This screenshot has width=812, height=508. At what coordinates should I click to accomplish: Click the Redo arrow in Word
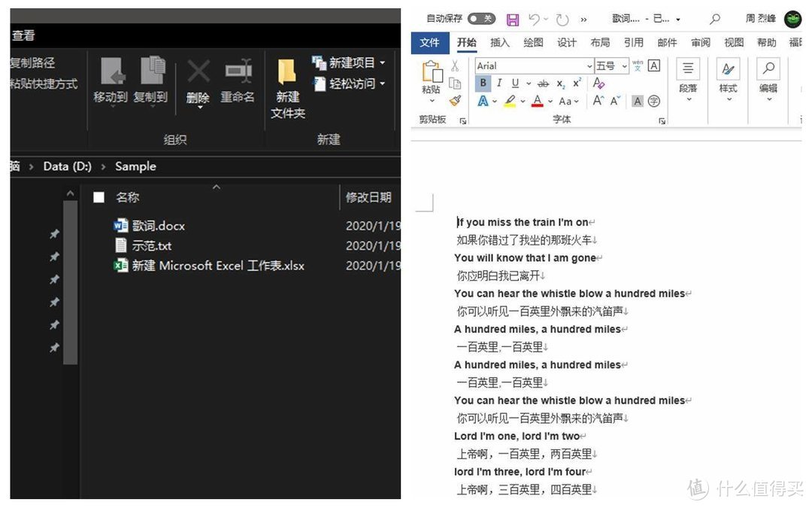562,20
